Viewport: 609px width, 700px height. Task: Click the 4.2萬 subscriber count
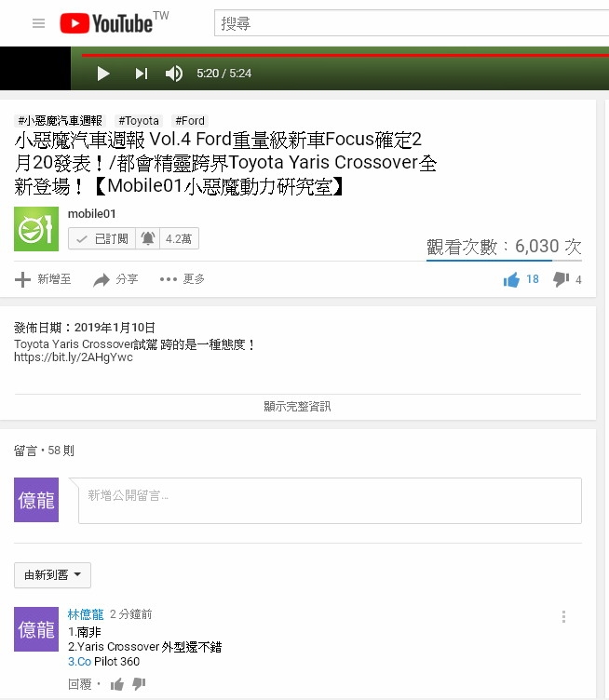[179, 239]
